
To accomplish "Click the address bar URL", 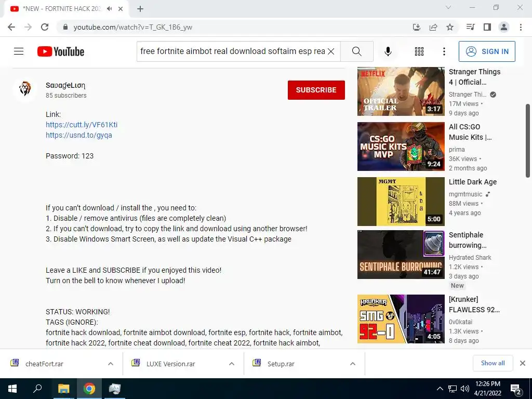I will [x=133, y=27].
